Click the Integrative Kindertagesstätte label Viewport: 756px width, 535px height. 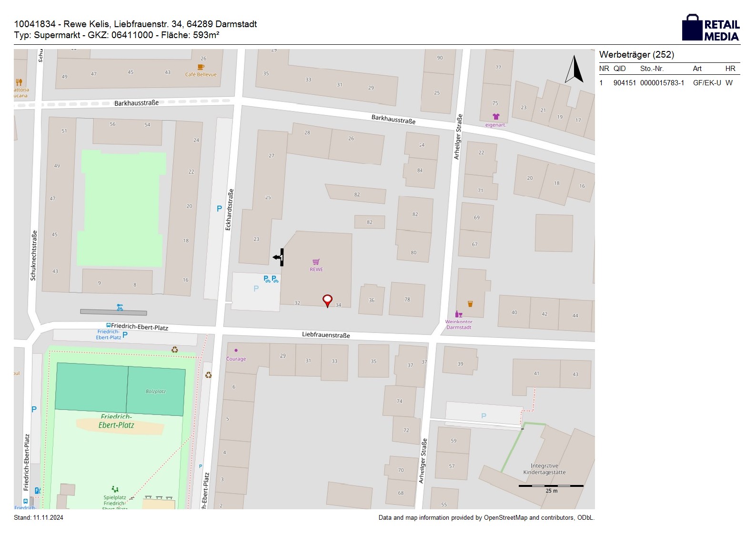click(544, 469)
